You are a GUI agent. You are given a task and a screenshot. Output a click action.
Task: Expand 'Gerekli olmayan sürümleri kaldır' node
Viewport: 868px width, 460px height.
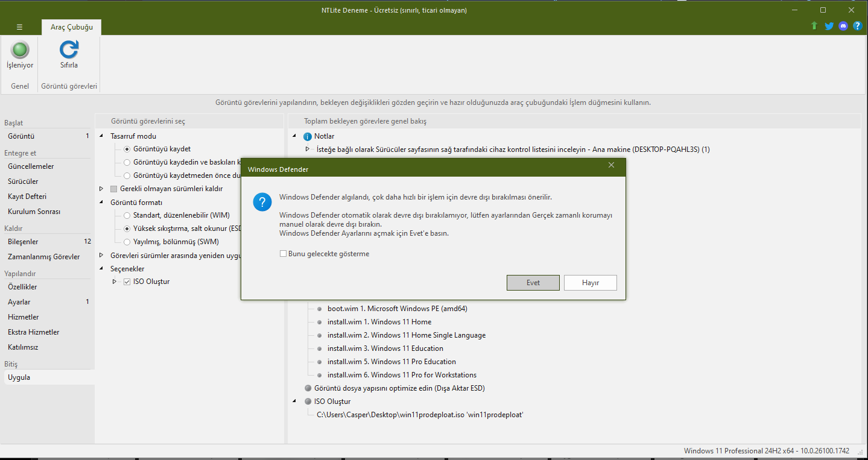[x=101, y=189]
